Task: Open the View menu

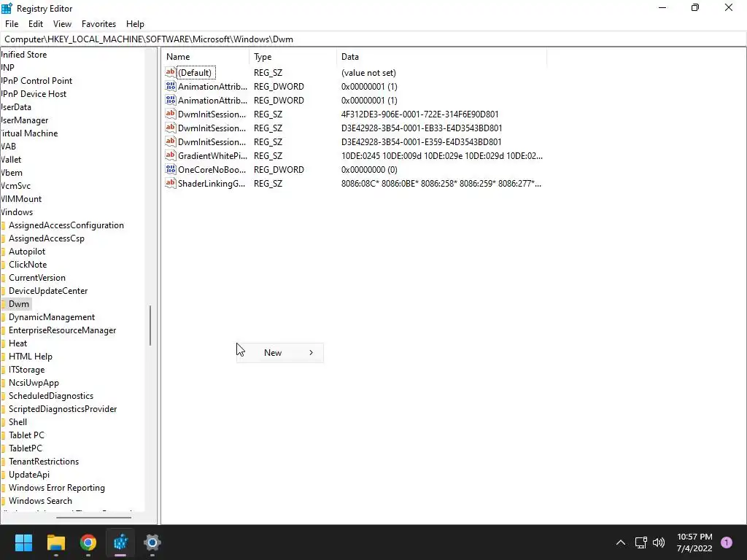Action: point(63,24)
